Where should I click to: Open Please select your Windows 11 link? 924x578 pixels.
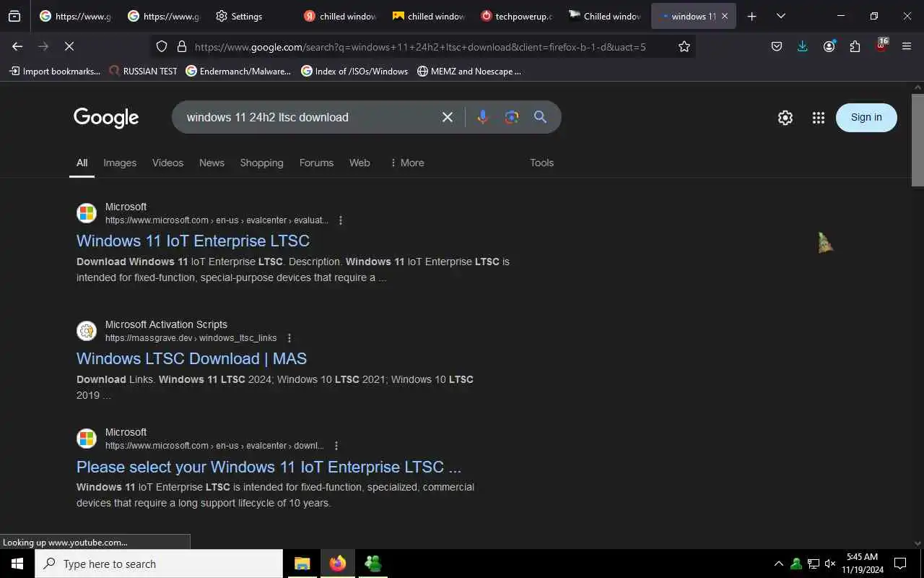point(269,467)
